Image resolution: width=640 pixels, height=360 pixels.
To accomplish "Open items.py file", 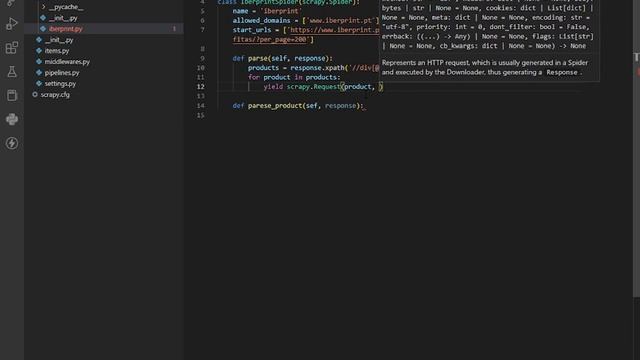I will tap(57, 51).
